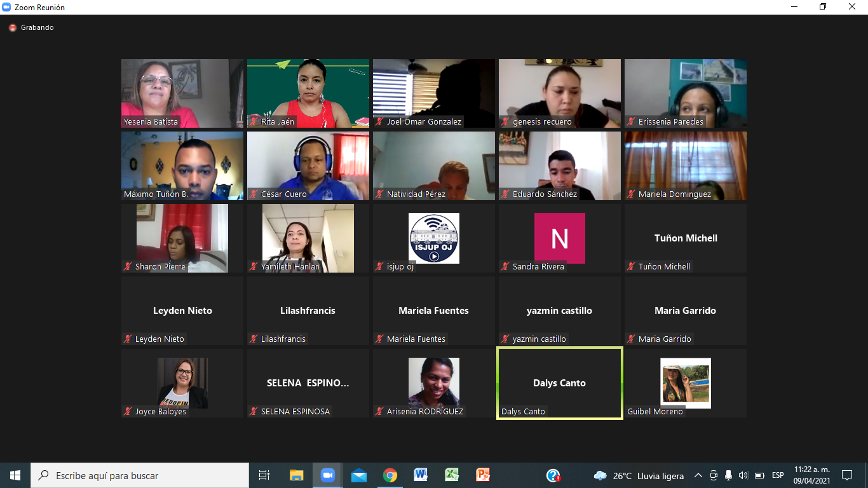
Task: Open the volume speaker control in tray
Action: click(743, 475)
